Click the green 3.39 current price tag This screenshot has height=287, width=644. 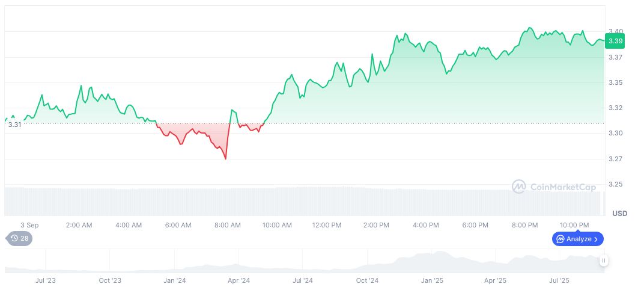615,41
